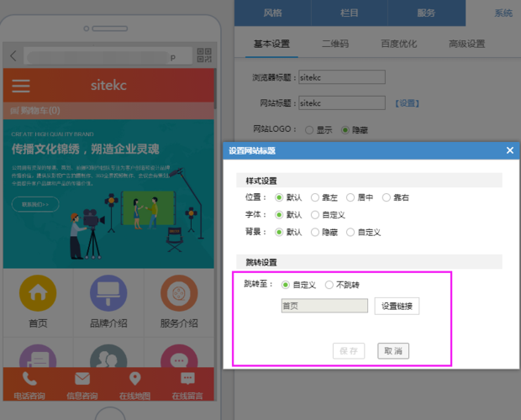Tap the purple document icon in grid
The height and width of the screenshot is (420, 521).
(38, 356)
